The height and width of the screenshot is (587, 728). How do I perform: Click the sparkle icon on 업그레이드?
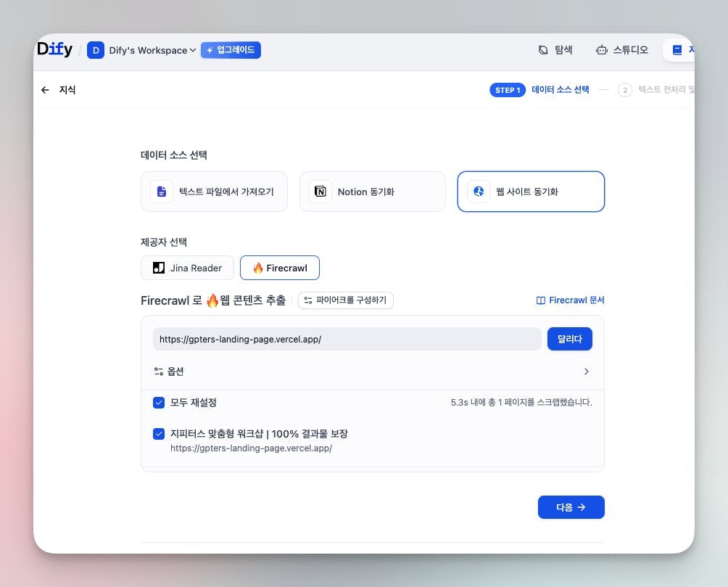pos(210,50)
